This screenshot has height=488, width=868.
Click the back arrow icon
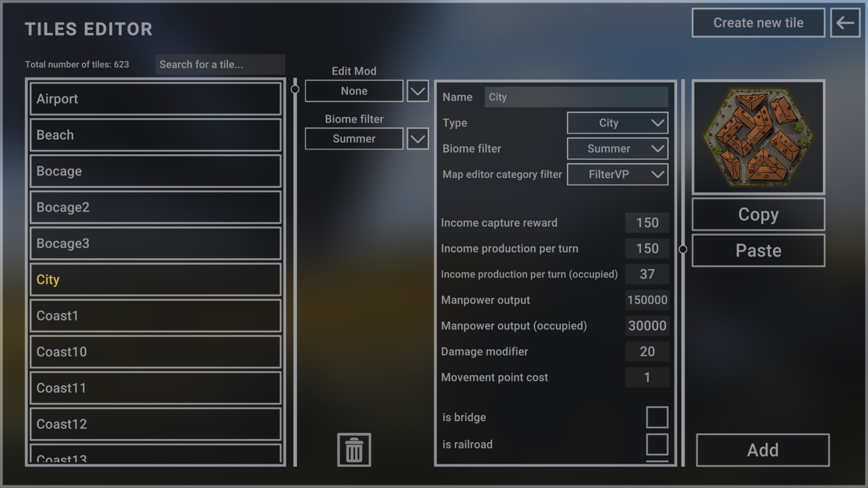tap(844, 23)
